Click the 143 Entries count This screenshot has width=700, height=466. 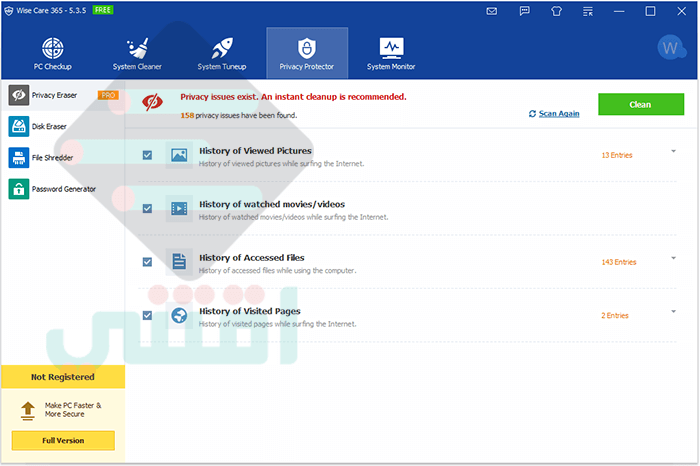click(x=619, y=262)
